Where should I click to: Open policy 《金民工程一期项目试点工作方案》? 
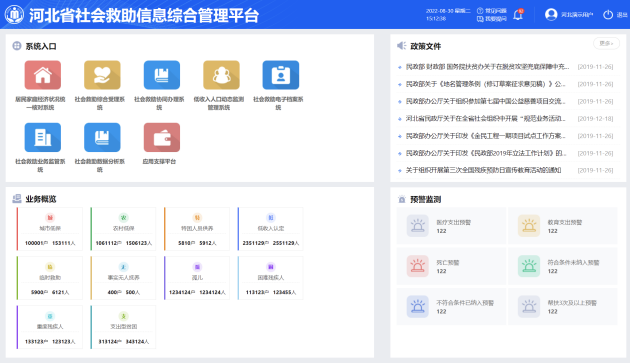[x=485, y=136]
